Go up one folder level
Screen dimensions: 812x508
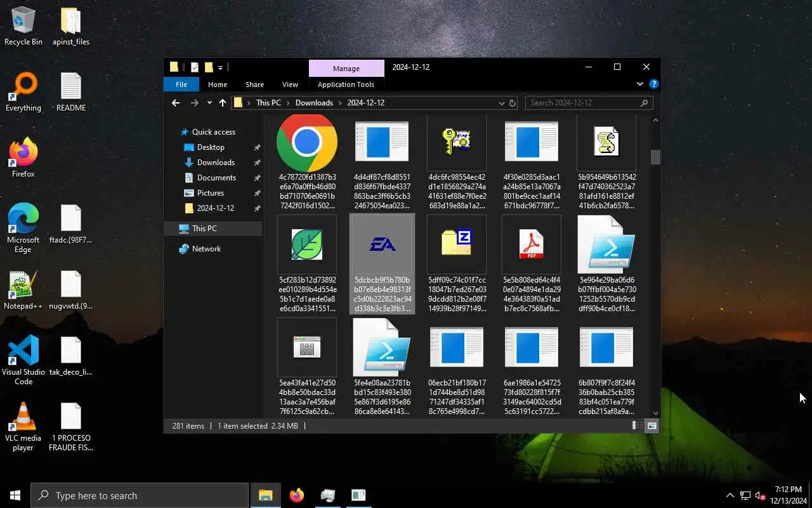click(x=222, y=103)
